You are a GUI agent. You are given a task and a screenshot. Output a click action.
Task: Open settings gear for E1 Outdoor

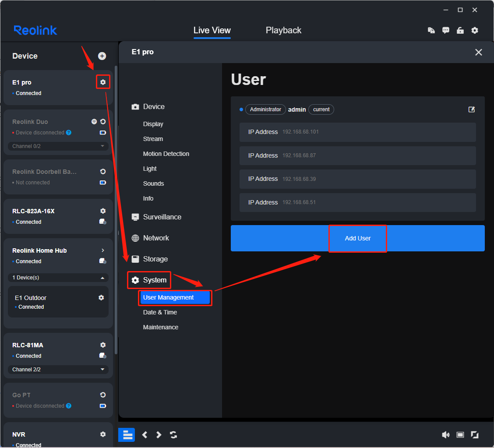click(x=101, y=298)
